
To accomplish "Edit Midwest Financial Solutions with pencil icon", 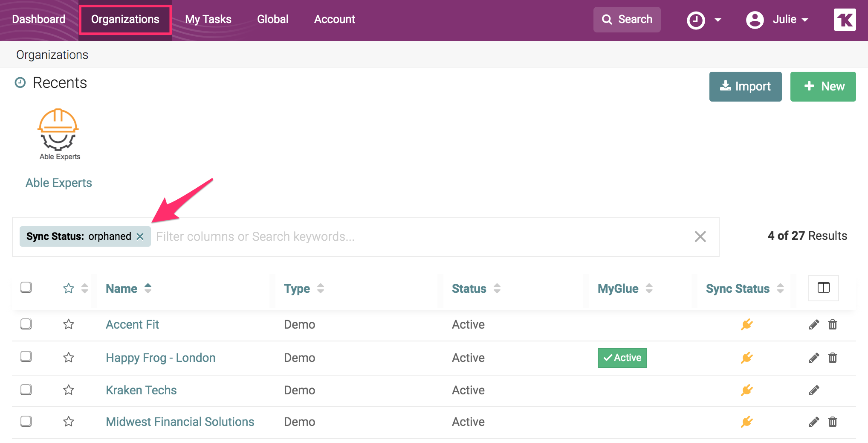I will tap(814, 422).
